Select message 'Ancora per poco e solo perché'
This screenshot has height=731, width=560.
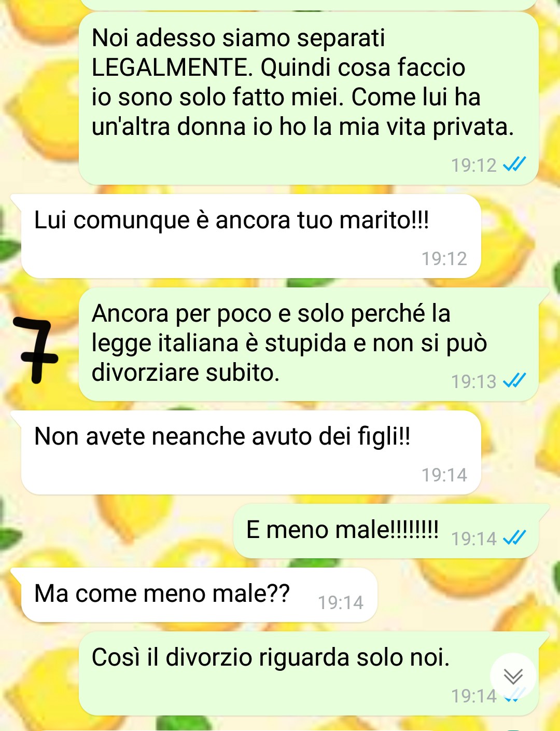309,344
